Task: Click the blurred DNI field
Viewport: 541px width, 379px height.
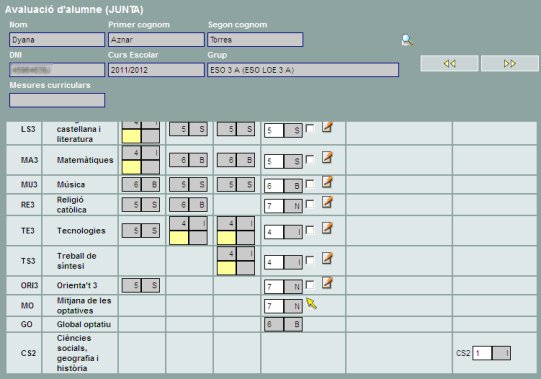Action: [57, 70]
